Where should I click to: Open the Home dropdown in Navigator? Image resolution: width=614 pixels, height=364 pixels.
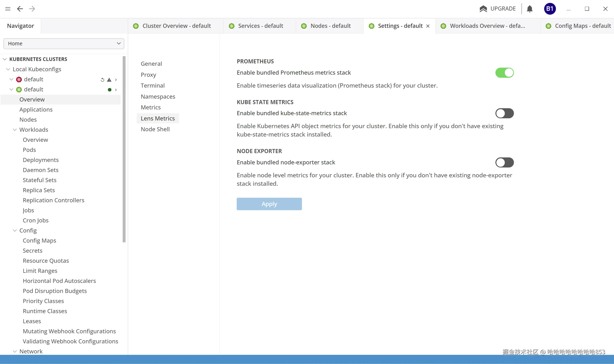[64, 44]
